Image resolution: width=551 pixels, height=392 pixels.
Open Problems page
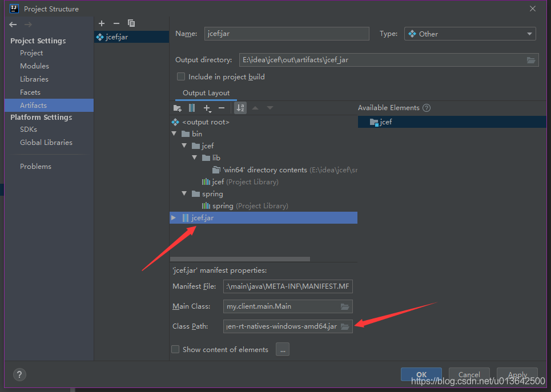pyautogui.click(x=35, y=167)
